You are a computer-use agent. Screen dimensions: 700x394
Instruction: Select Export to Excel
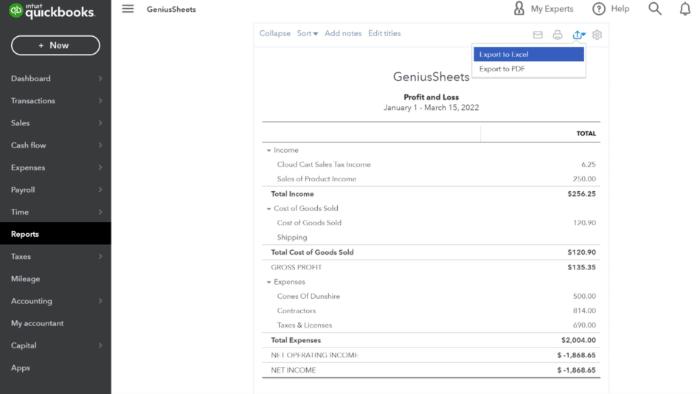tap(529, 54)
